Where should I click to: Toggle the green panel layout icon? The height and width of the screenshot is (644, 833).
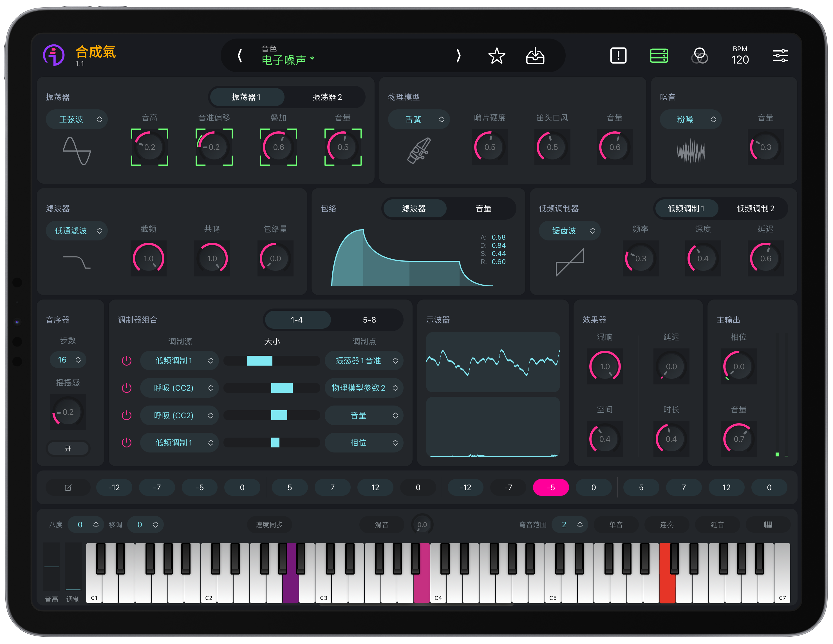[659, 56]
